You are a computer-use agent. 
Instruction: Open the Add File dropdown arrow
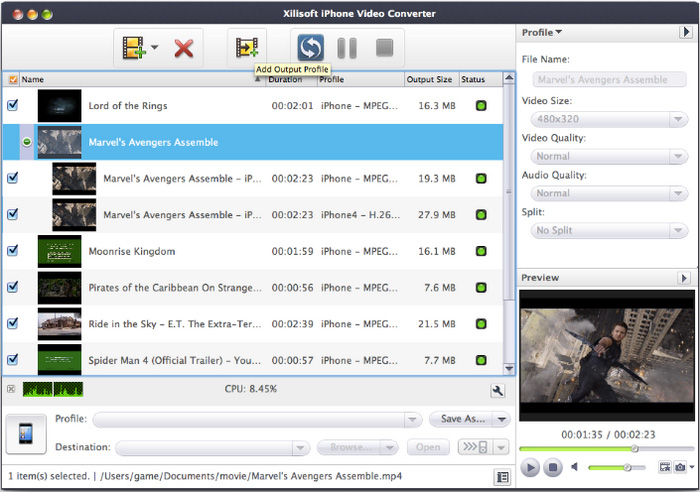pyautogui.click(x=154, y=47)
